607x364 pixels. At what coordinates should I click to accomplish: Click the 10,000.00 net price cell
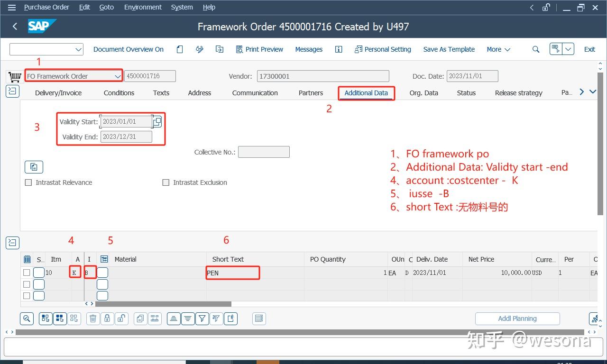click(497, 273)
